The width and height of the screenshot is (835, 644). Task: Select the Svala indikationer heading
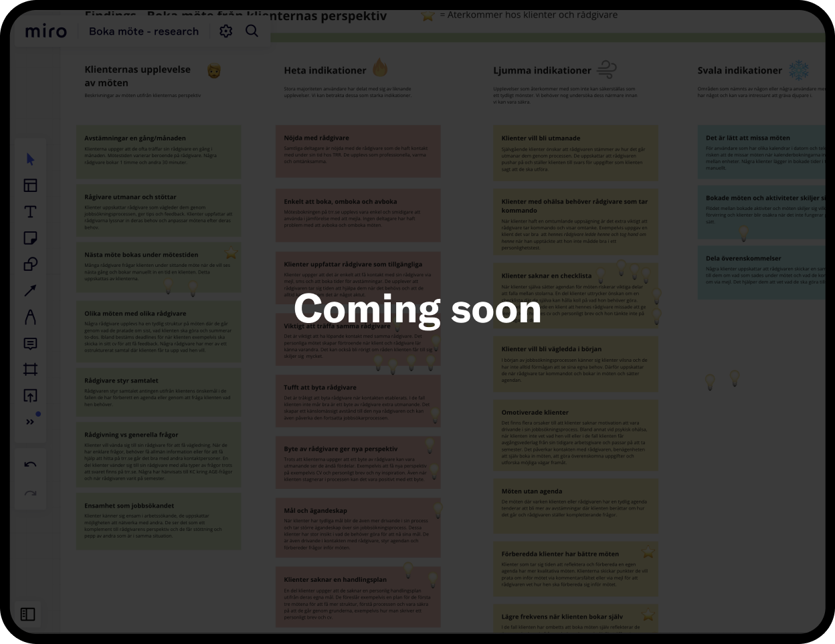click(740, 70)
